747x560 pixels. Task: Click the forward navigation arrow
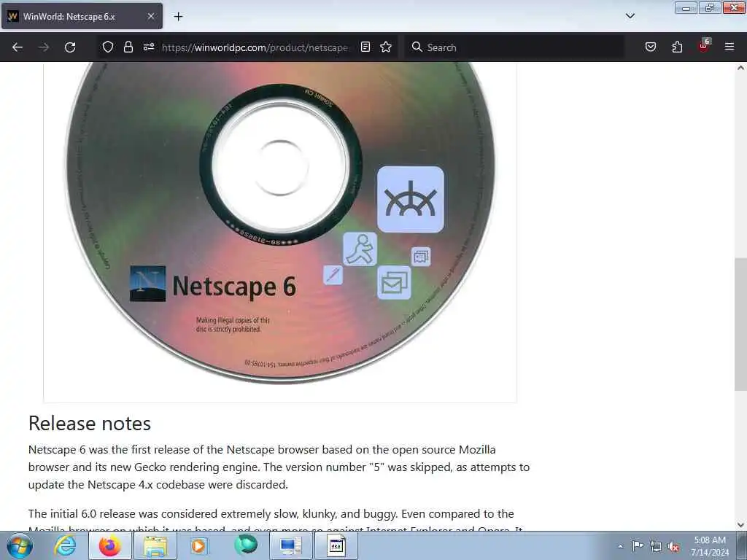(x=44, y=47)
